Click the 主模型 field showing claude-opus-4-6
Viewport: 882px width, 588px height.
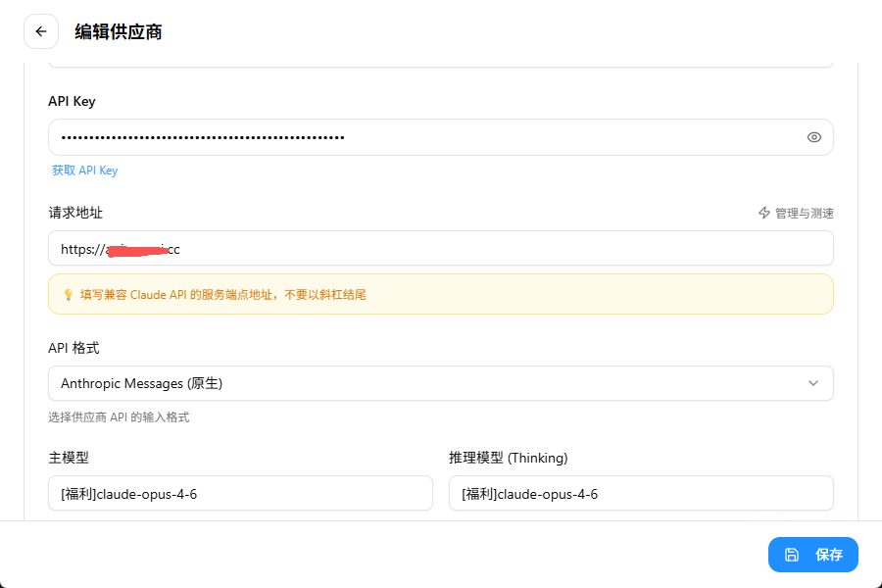pos(240,493)
